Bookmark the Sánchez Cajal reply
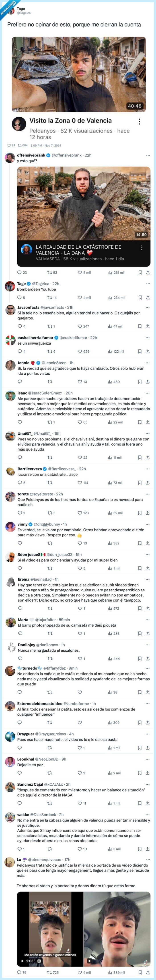This screenshot has width=156, height=980. point(140,803)
